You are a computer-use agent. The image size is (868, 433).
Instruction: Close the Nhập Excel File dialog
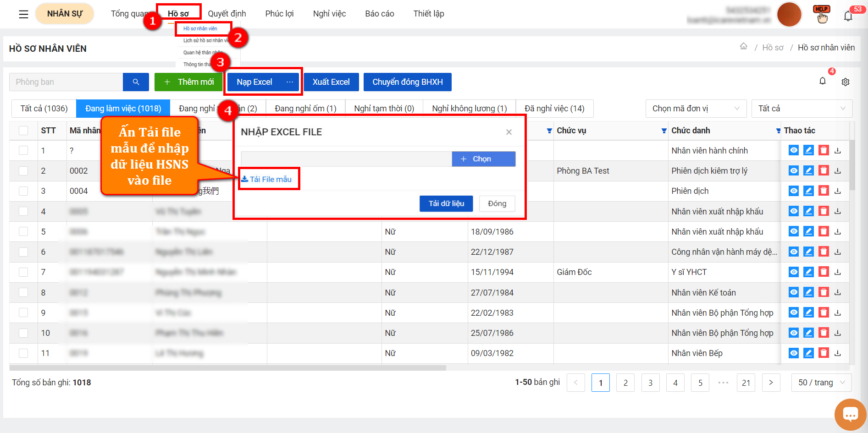pos(509,132)
